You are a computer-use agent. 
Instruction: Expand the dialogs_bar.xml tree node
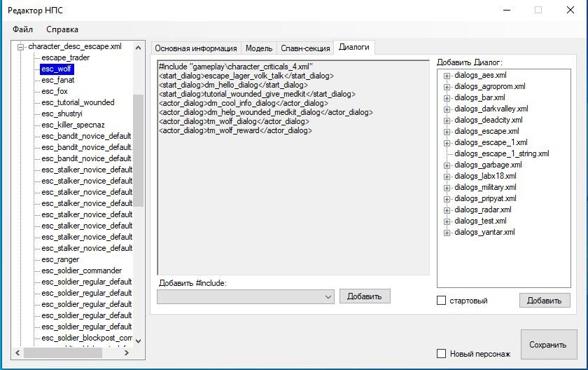pyautogui.click(x=447, y=98)
